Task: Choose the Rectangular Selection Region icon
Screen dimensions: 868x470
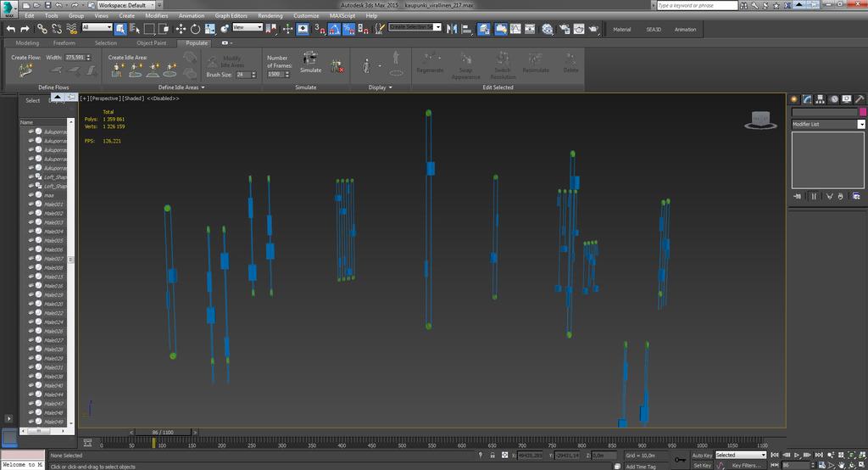Action: pyautogui.click(x=149, y=29)
